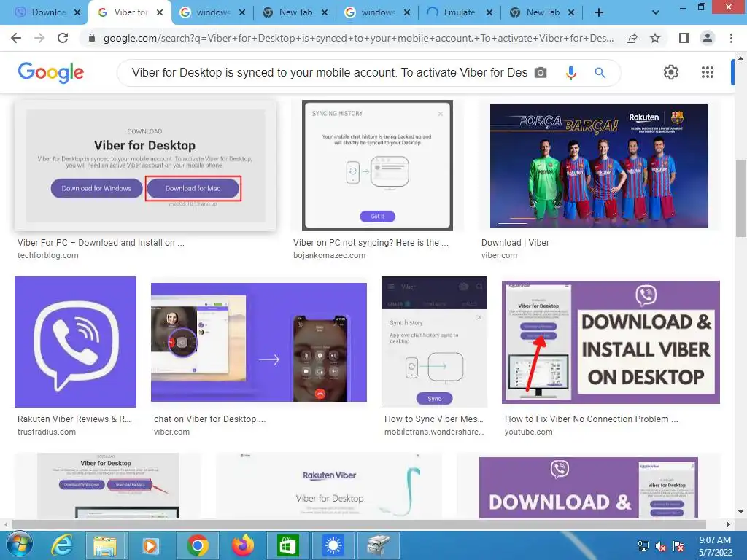Search by image with camera icon
The width and height of the screenshot is (747, 560).
click(x=541, y=72)
